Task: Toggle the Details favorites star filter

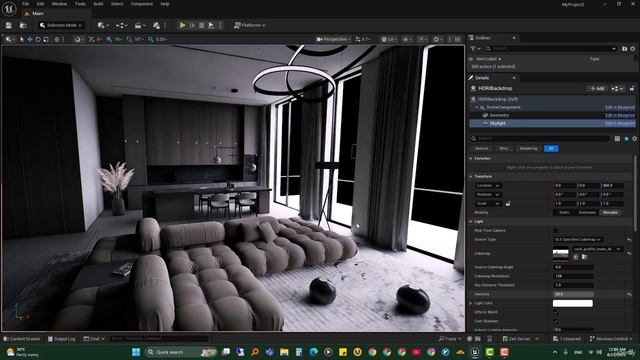Action: tap(626, 139)
